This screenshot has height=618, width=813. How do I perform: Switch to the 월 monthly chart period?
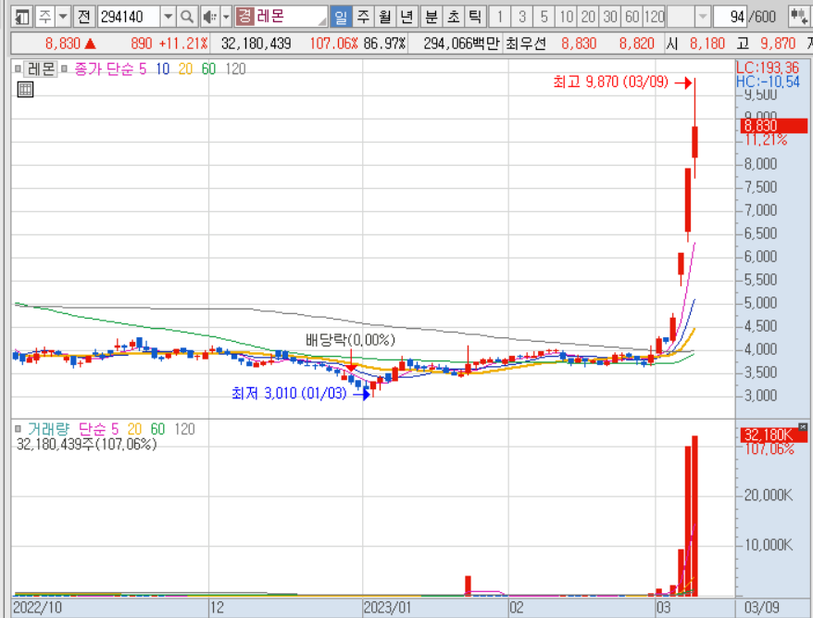point(385,17)
